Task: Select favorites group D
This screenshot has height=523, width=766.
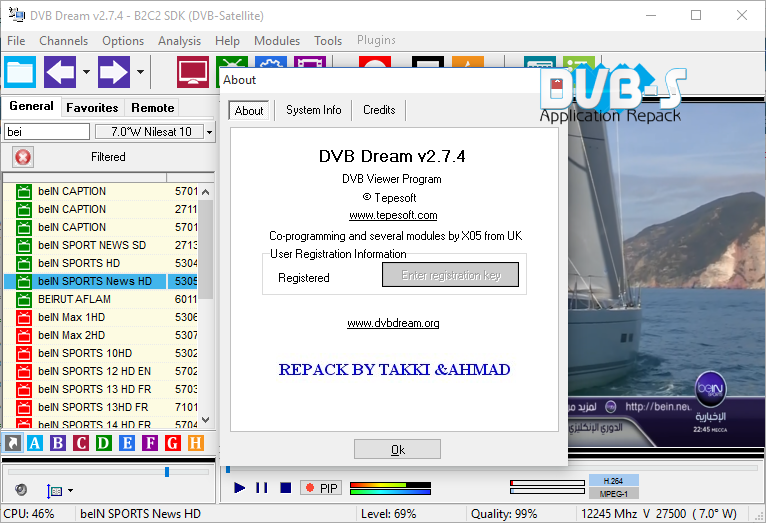Action: click(104, 443)
